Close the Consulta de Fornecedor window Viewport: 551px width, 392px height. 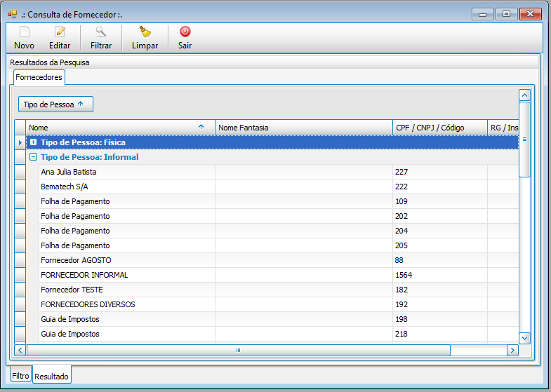tap(530, 14)
